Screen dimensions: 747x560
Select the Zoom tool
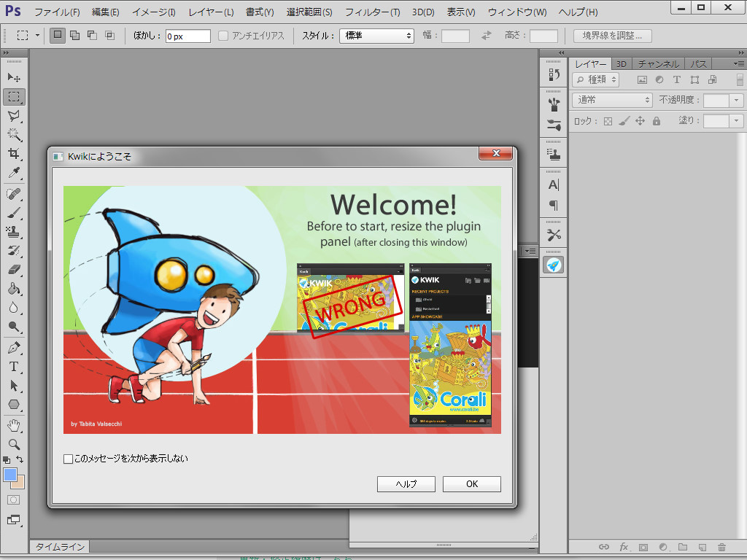click(14, 444)
